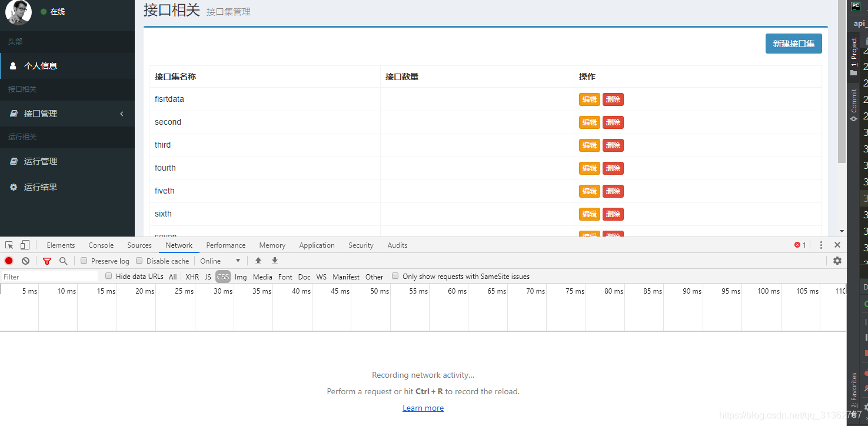Open the Learn more link
The image size is (868, 426).
tap(423, 407)
